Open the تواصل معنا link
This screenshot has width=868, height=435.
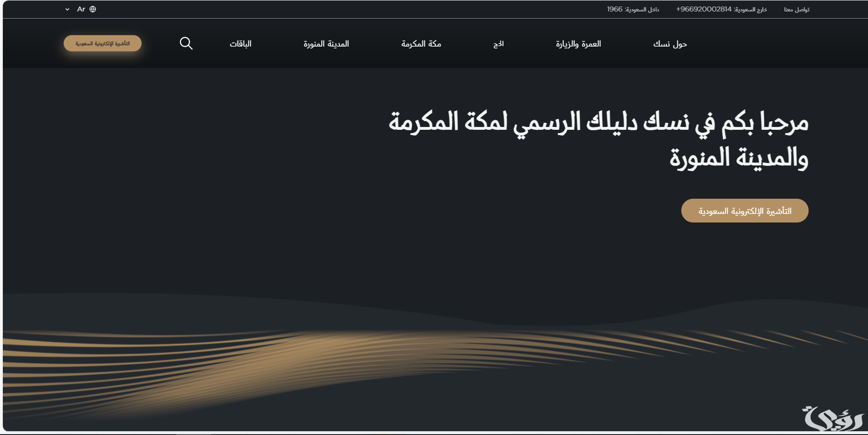pos(796,10)
